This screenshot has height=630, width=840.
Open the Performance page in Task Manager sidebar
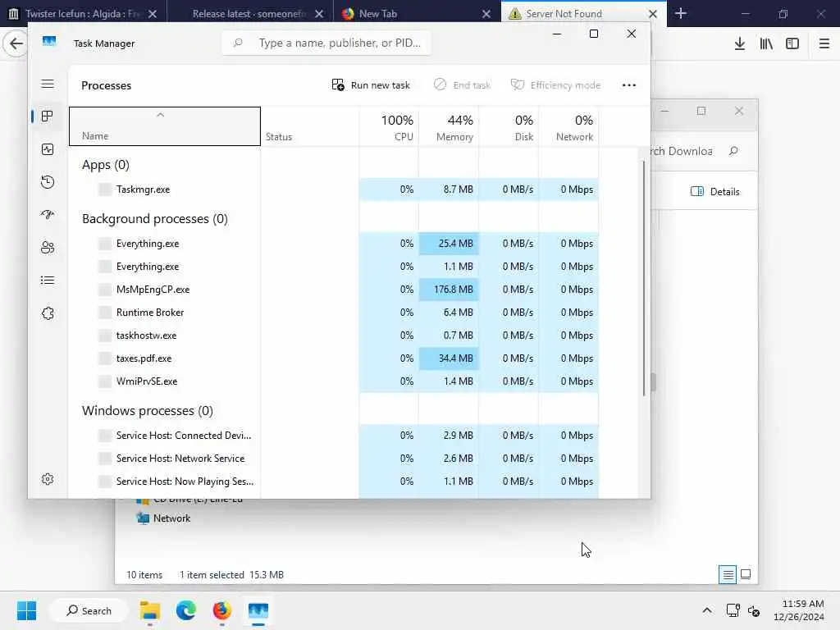click(x=48, y=149)
